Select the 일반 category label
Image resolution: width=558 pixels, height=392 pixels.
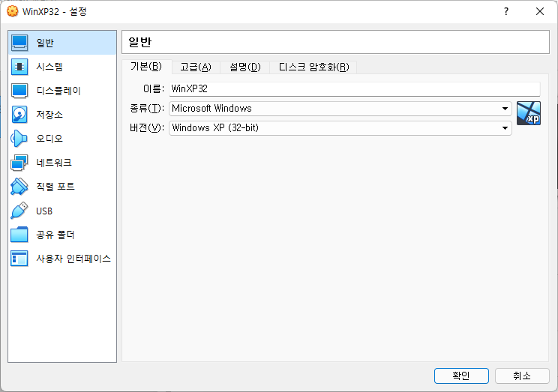point(45,43)
